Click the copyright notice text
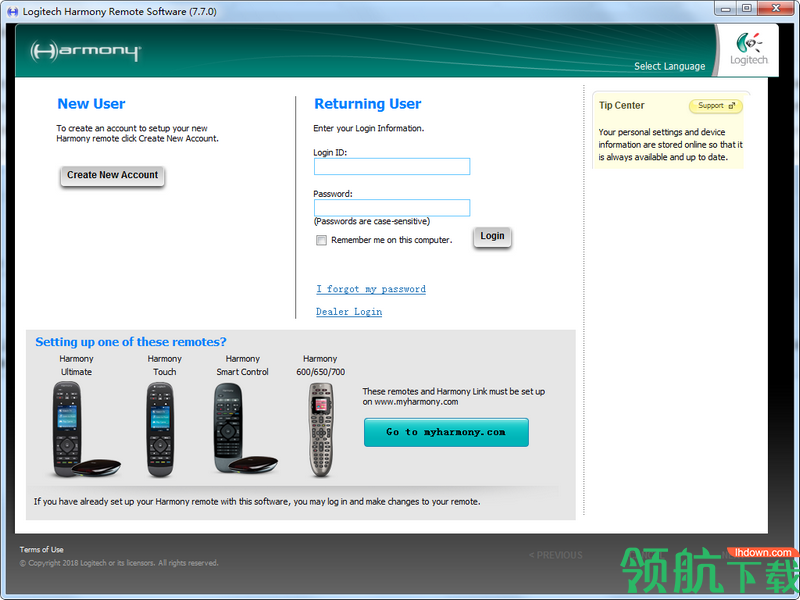The image size is (800, 600). (x=119, y=563)
